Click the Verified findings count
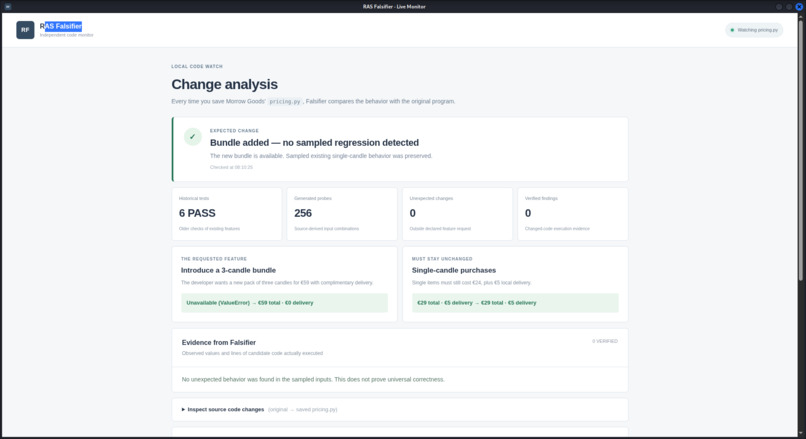Viewport: 806px width, 439px height. [x=528, y=213]
